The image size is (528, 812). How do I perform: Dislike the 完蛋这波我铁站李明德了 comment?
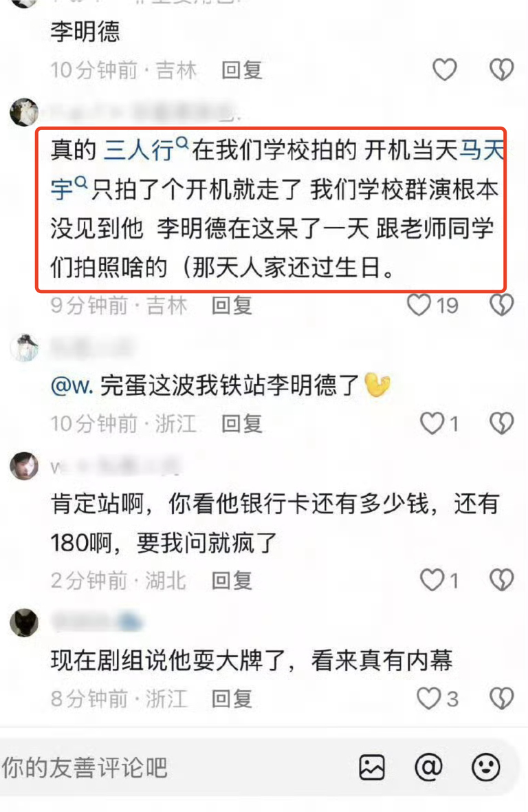501,423
